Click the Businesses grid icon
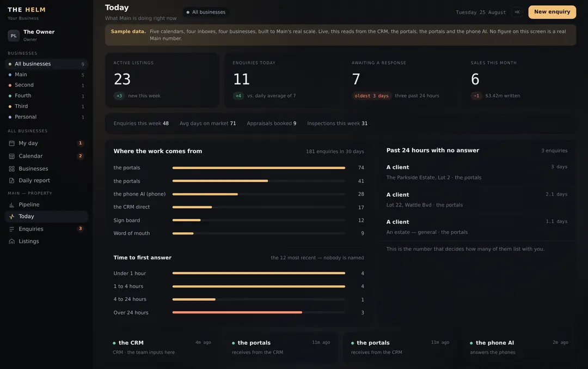The height and width of the screenshot is (369, 588). pos(11,169)
